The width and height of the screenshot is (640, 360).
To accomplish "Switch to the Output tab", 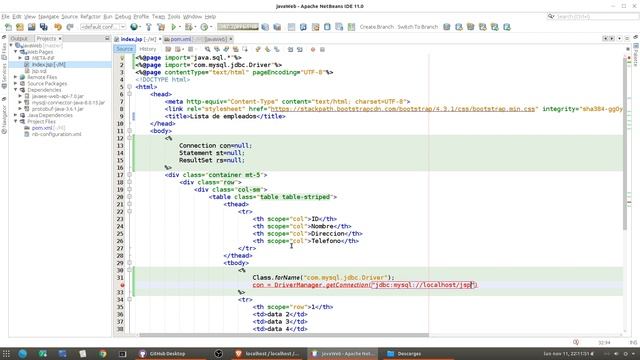I will (19, 38).
